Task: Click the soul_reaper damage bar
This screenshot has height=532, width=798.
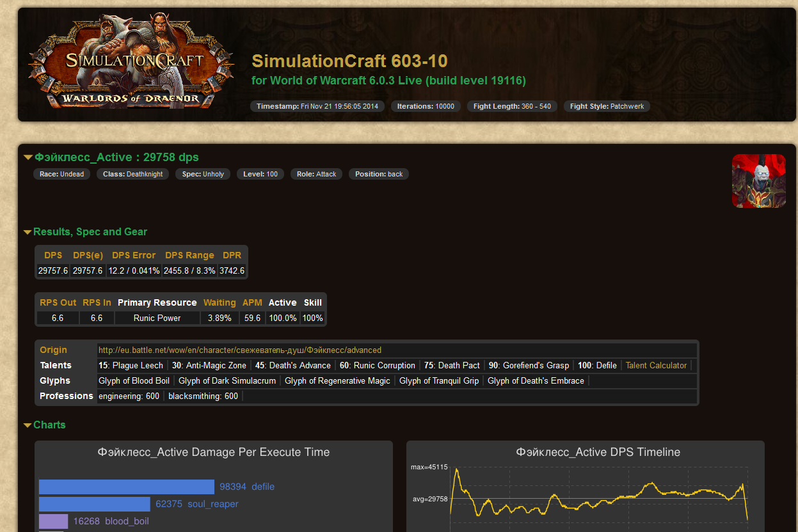Action: 95,504
